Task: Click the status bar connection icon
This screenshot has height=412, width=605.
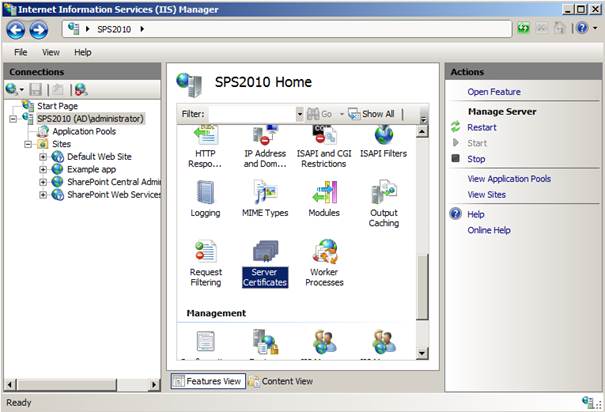Action: click(x=588, y=402)
